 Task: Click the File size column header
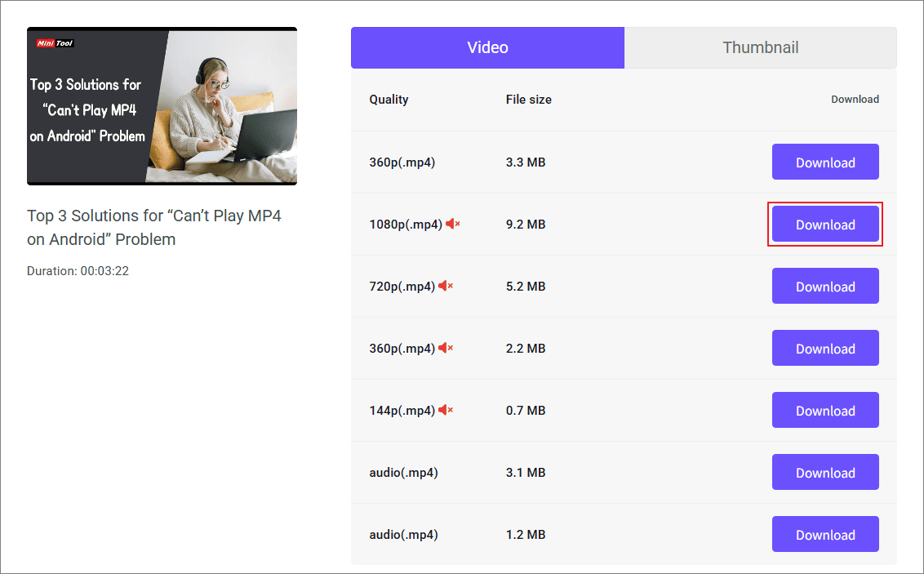click(528, 100)
